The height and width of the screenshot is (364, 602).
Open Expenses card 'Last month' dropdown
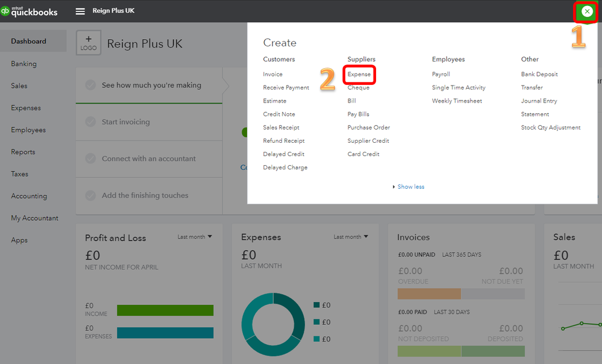tap(351, 237)
